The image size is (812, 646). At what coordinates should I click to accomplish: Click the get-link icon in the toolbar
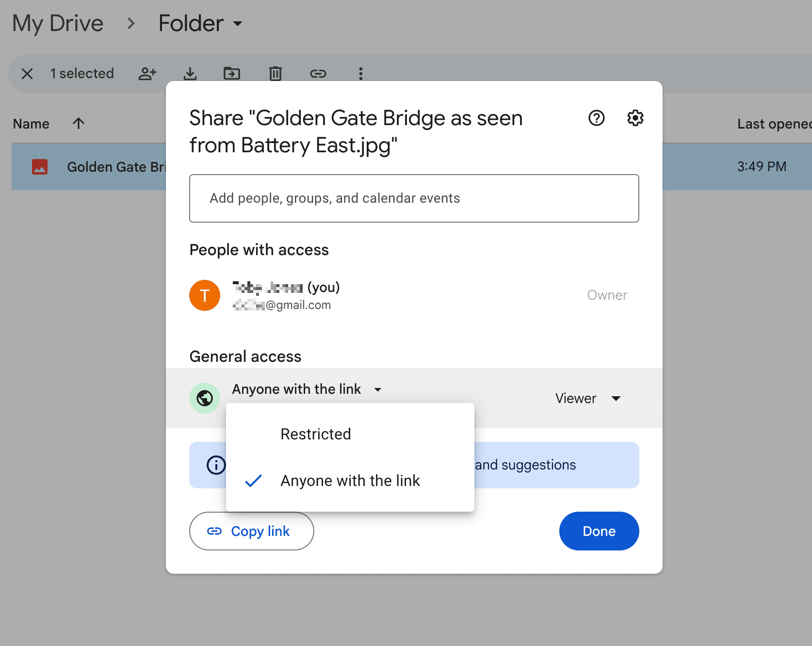tap(318, 73)
